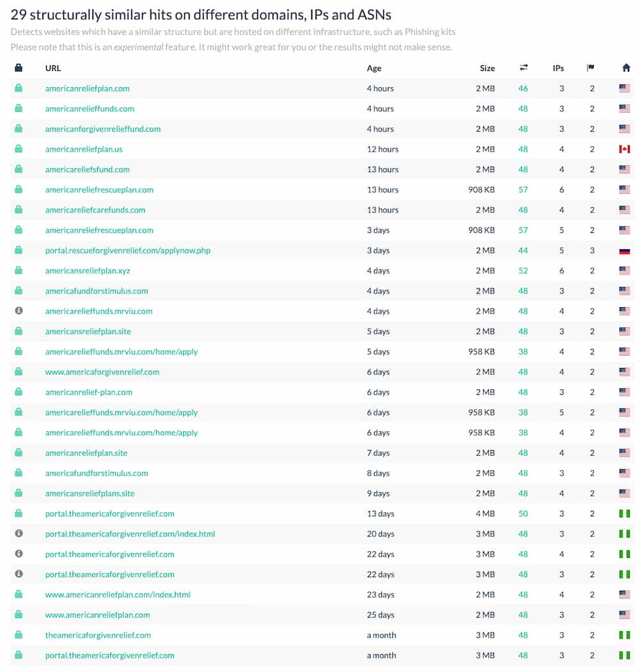Click the Nigerian flag beside theamericaforgivenrelief.com

click(x=625, y=635)
